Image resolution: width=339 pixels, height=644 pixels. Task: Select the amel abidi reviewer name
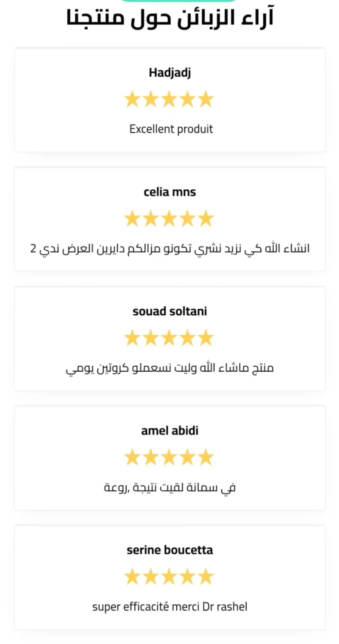point(169,431)
